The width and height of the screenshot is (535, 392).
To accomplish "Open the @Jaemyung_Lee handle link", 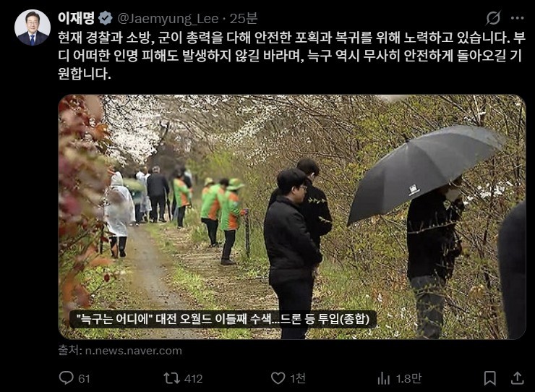I will (168, 19).
